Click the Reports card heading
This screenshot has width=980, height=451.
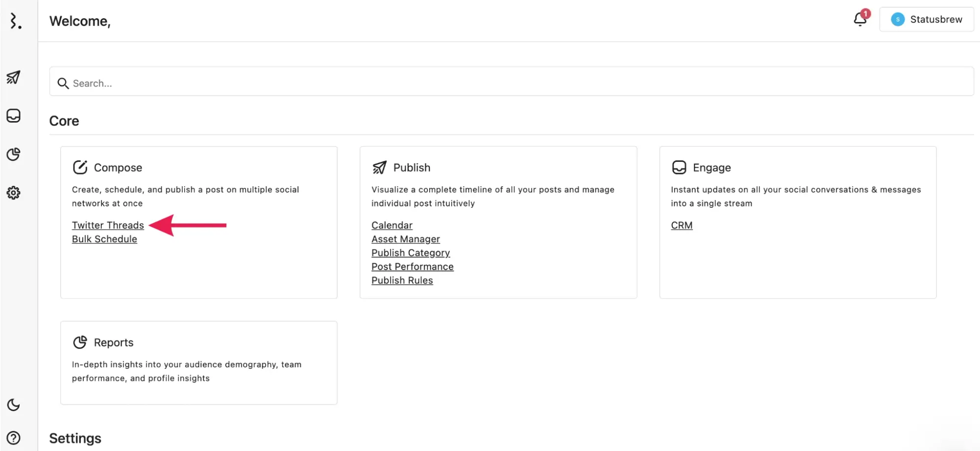[x=113, y=343]
